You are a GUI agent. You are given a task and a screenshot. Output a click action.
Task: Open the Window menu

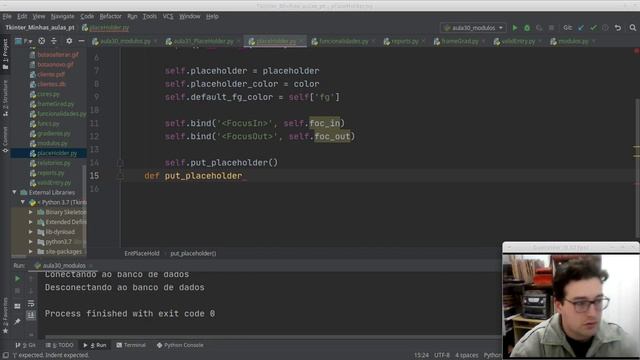point(190,16)
